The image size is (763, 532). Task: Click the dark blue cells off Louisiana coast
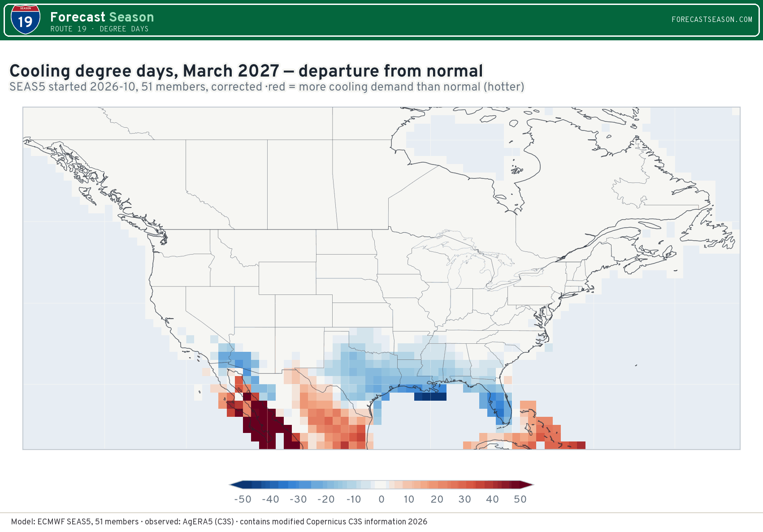tap(430, 397)
